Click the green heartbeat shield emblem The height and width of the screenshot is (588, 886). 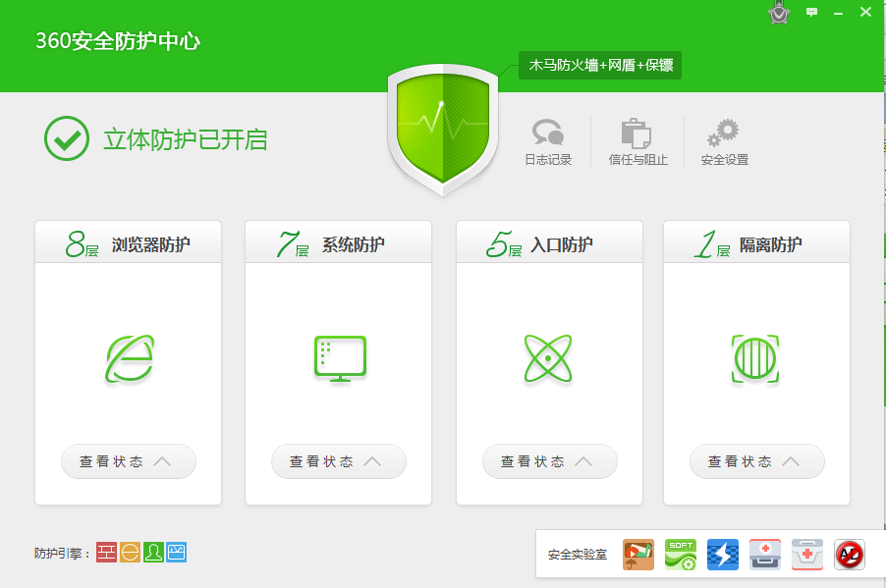442,130
